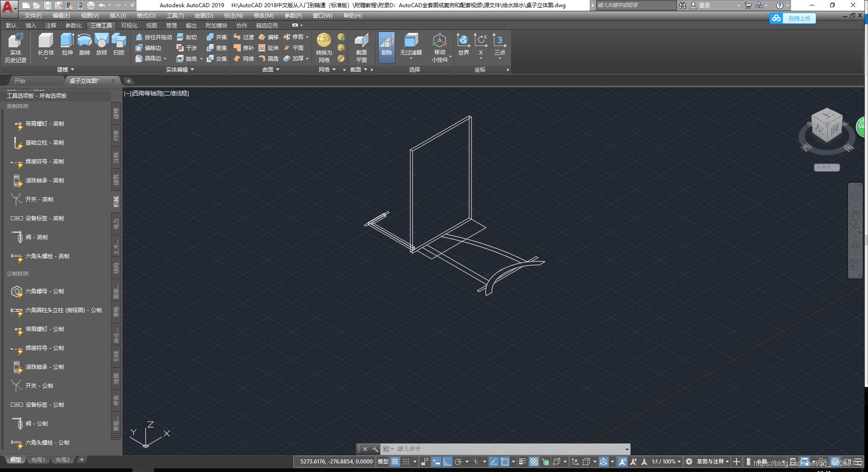Image resolution: width=868 pixels, height=472 pixels.
Task: Click the Section Plane (截面平面) tool
Action: point(362,47)
